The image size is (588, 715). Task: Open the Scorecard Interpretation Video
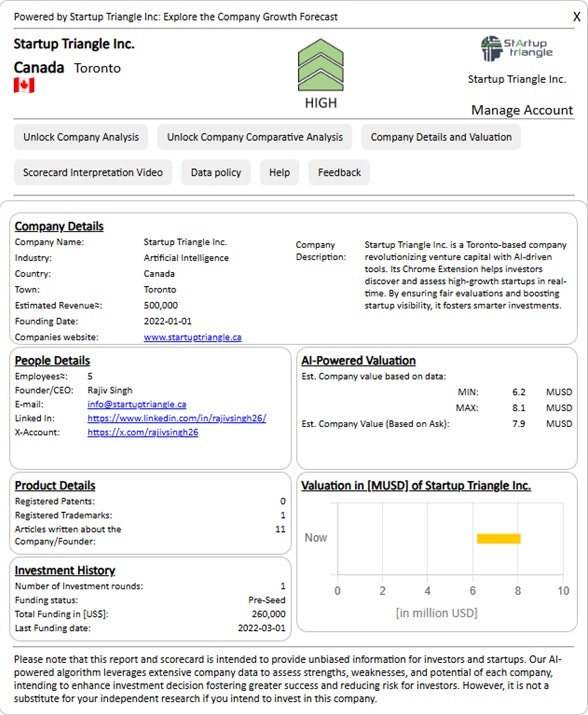[93, 172]
